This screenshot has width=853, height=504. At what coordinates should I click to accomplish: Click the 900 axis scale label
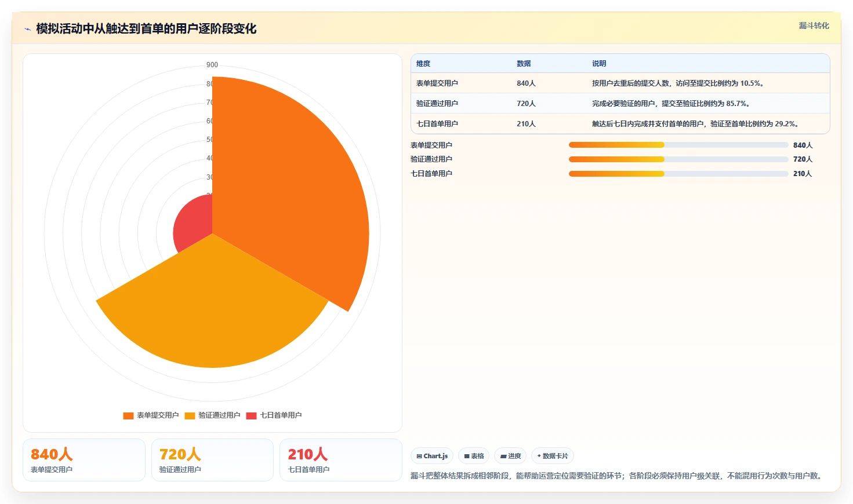[x=212, y=65]
